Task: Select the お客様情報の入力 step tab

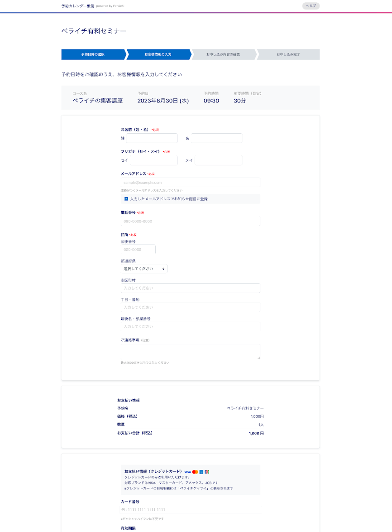Action: 158,54
